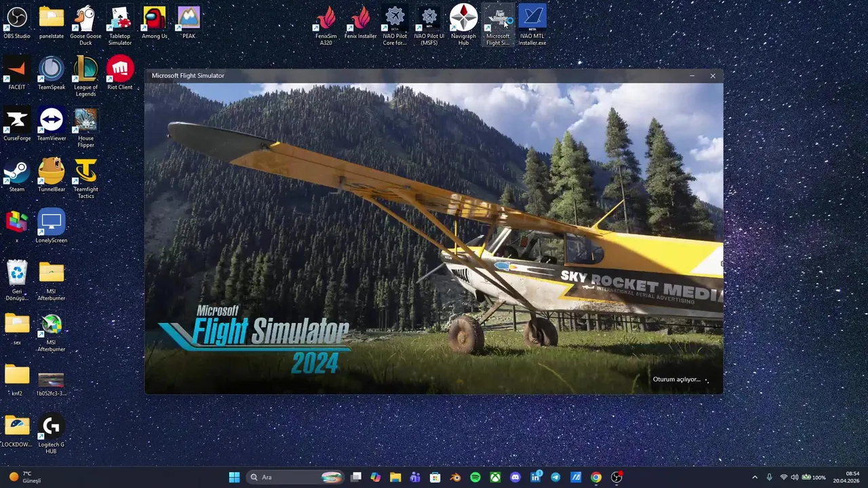Screen dimensions: 868x488
Task: Open Copilot from the taskbar
Action: pyautogui.click(x=376, y=477)
